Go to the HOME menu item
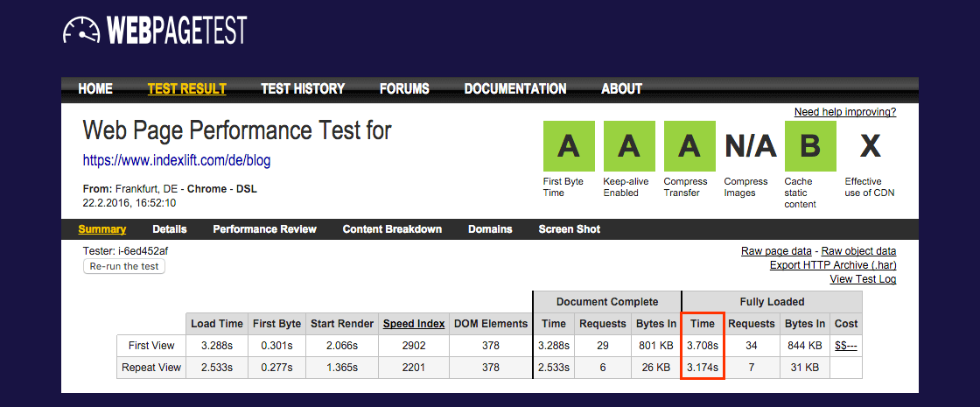 coord(95,88)
